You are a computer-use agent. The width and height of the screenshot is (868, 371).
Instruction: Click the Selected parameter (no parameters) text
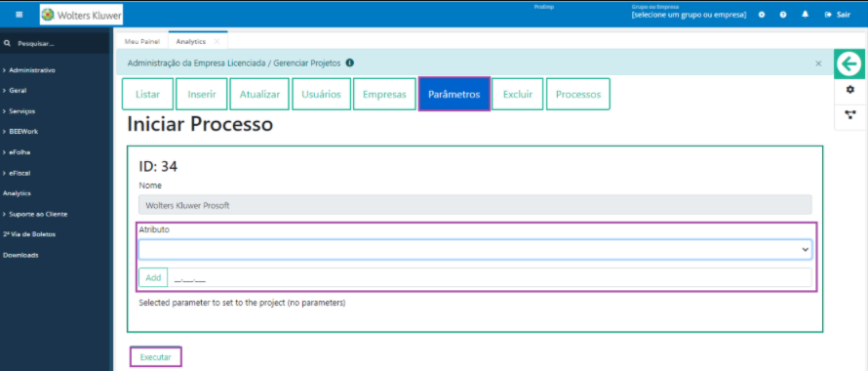[x=242, y=303]
